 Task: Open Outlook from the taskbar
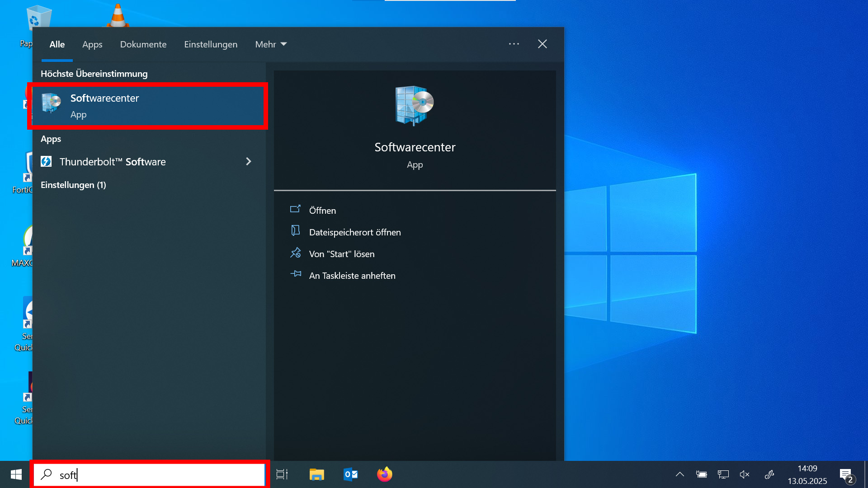click(x=350, y=474)
